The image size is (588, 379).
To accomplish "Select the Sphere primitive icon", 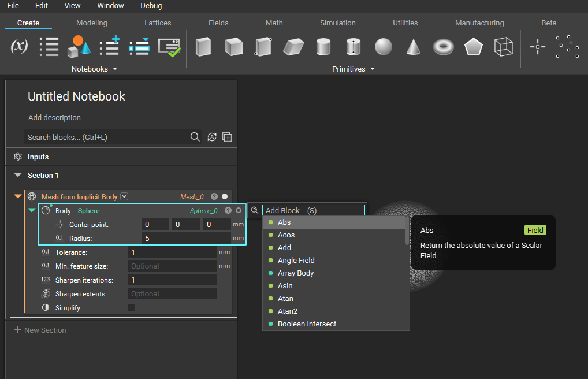I will click(x=384, y=47).
